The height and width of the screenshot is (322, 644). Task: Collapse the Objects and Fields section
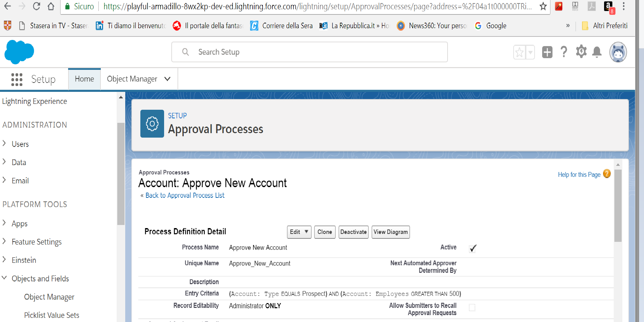point(4,278)
